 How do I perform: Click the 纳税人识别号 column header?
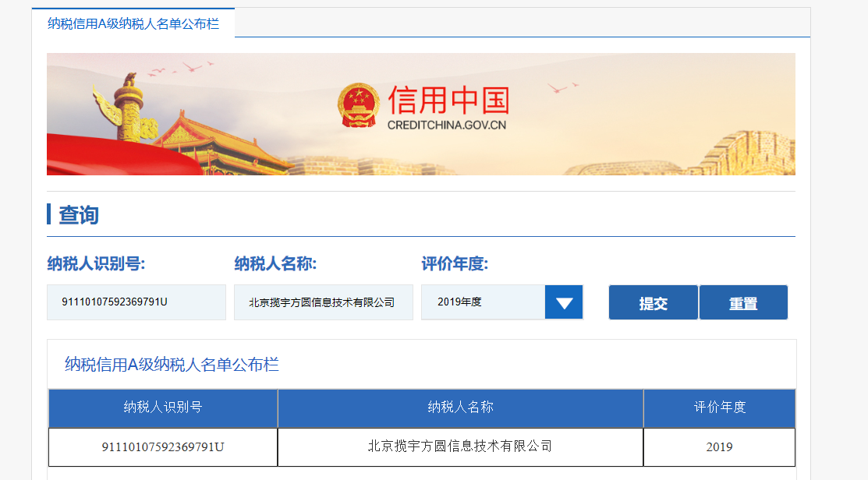click(163, 408)
